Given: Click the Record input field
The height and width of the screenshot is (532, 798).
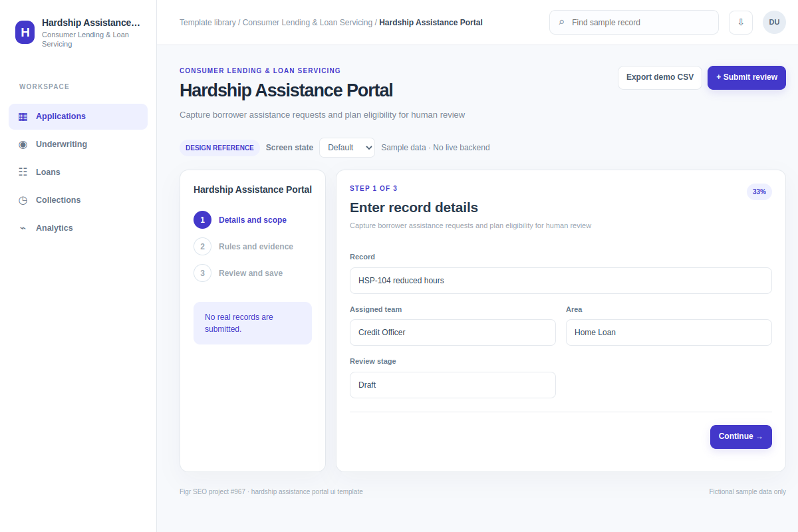Looking at the screenshot, I should 561,281.
